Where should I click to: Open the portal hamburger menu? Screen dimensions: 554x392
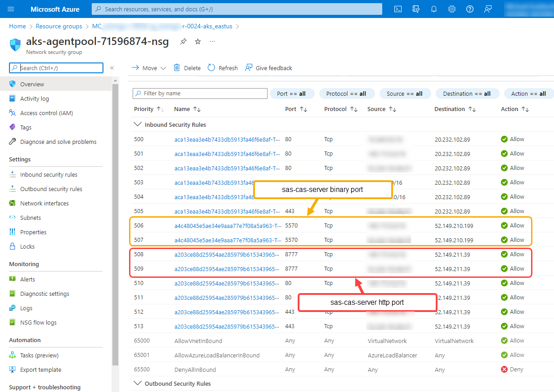click(11, 9)
